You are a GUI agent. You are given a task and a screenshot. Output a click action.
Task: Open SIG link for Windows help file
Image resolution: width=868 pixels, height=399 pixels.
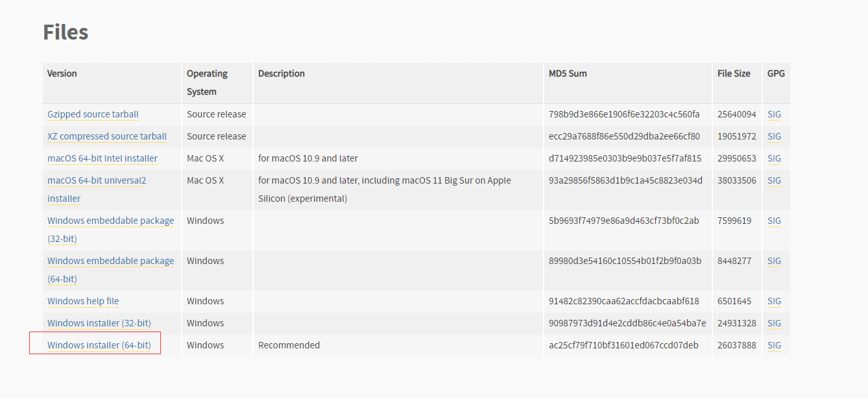click(774, 301)
